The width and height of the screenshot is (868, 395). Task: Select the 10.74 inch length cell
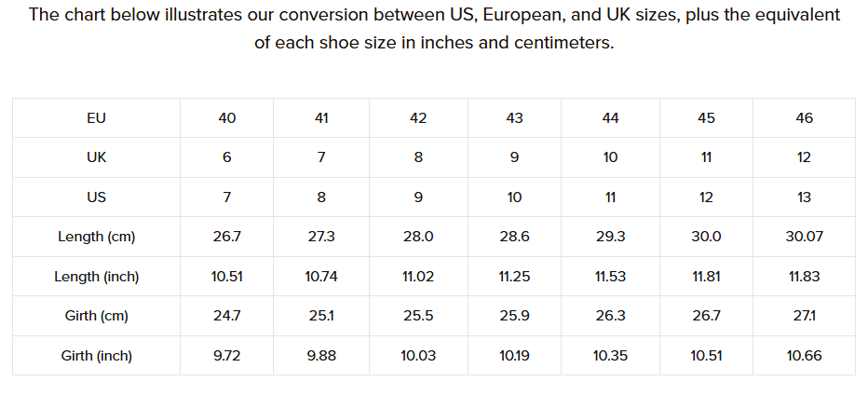(321, 277)
